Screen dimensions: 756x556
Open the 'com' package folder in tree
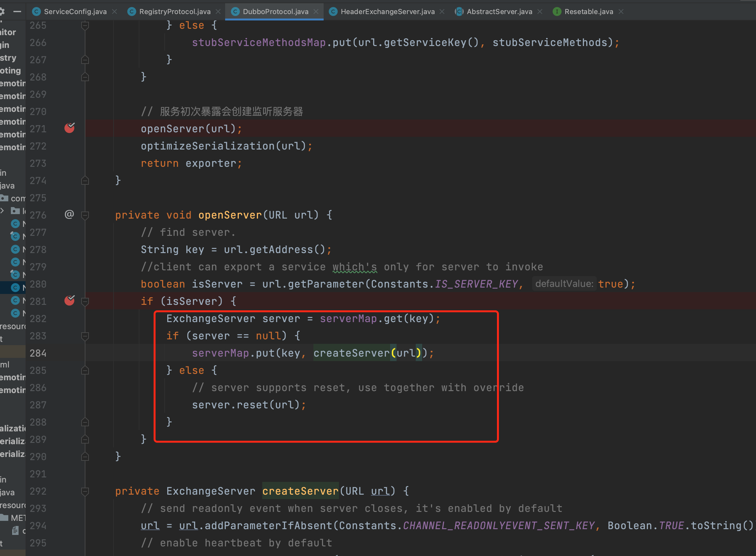coord(13,198)
